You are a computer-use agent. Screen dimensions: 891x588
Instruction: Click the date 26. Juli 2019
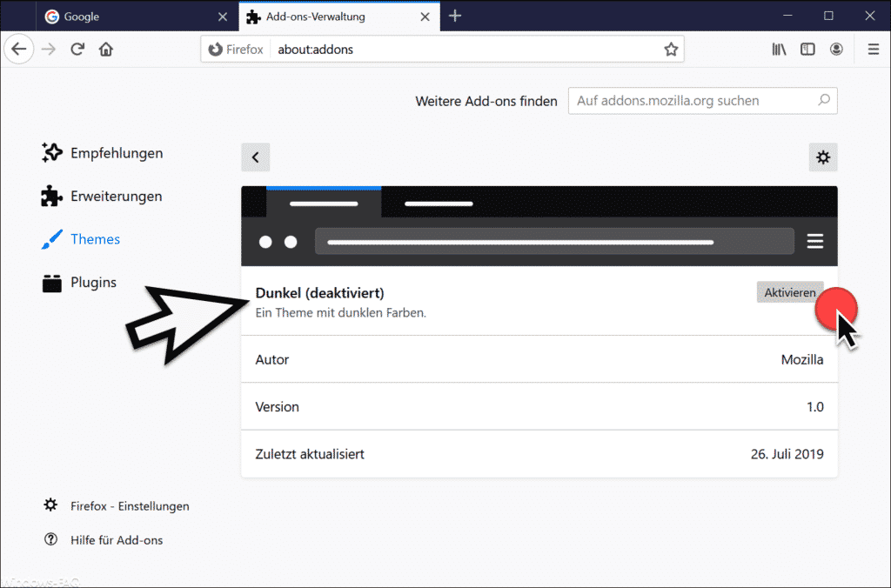787,454
